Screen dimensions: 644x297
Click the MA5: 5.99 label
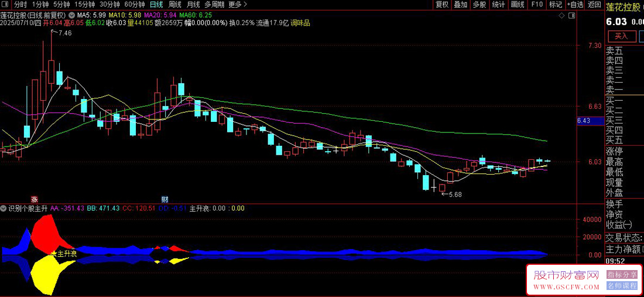91,15
